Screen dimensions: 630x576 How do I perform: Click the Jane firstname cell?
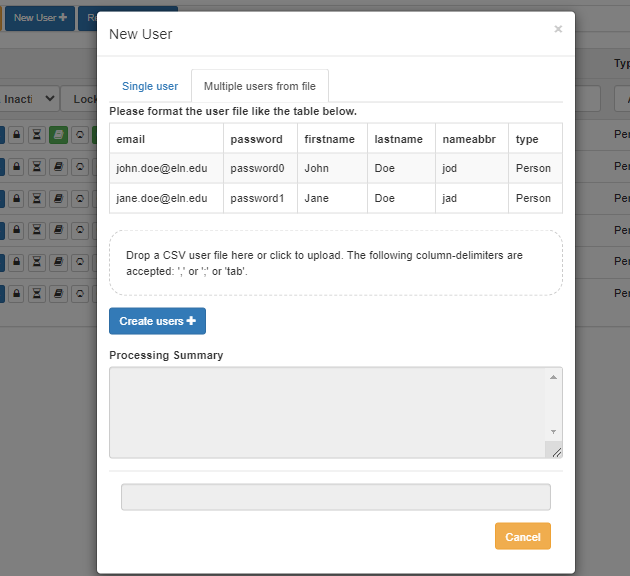[332, 198]
